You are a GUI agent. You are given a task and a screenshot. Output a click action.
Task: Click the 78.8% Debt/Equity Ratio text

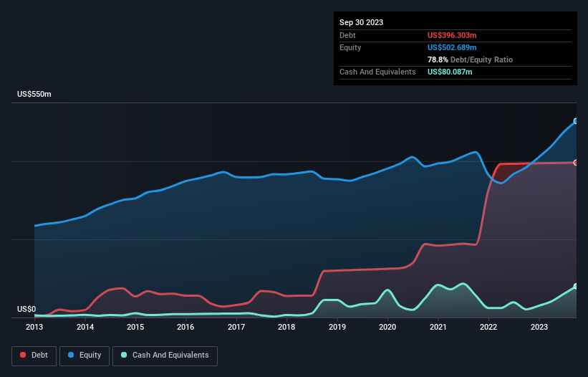coord(470,59)
